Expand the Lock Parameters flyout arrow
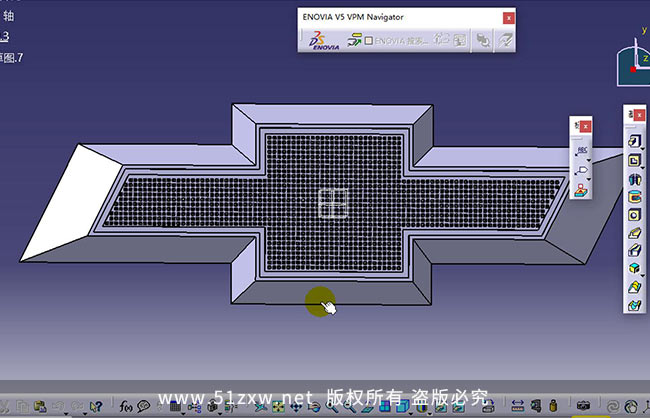 [220, 414]
